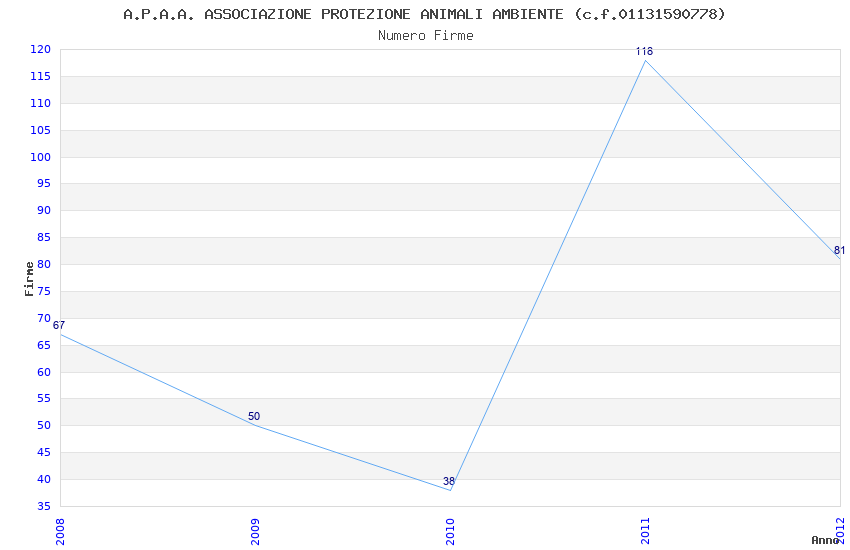Click the data label 67 for 2008

pos(59,326)
